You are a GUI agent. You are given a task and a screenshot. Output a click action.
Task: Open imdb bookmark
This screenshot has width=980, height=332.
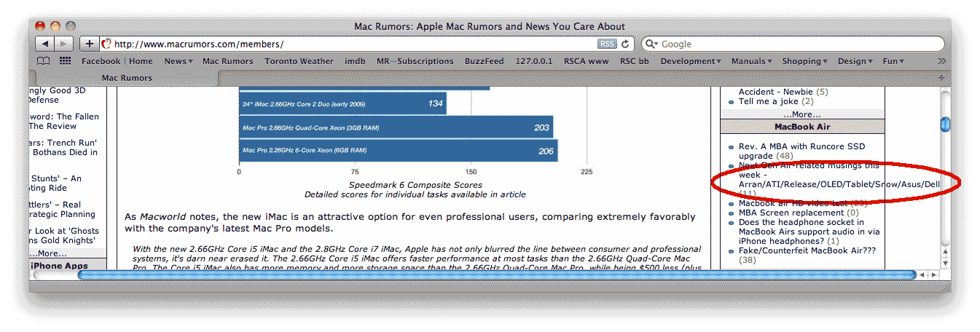355,61
